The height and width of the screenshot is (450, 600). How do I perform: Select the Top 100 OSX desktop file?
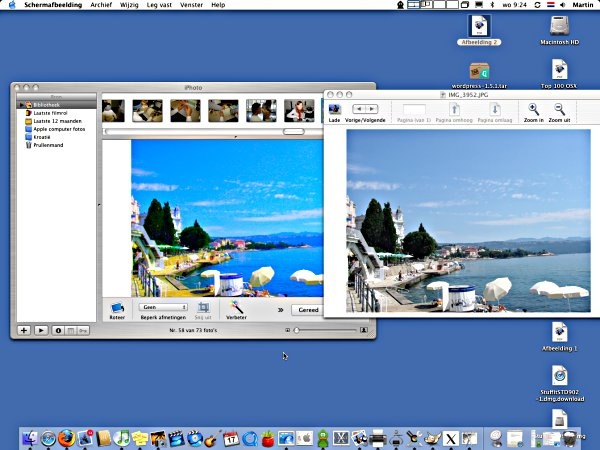(559, 74)
